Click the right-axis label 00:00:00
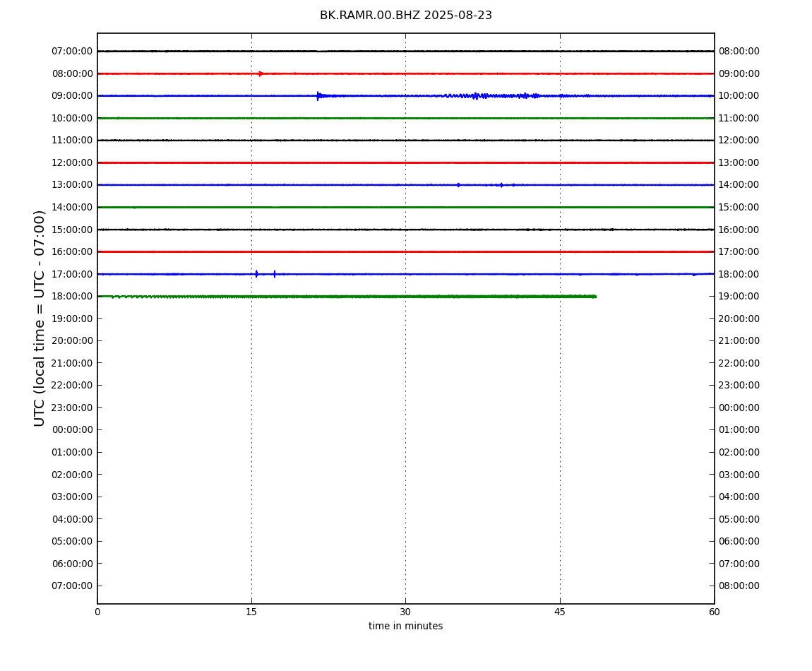The width and height of the screenshot is (812, 671). tap(739, 408)
